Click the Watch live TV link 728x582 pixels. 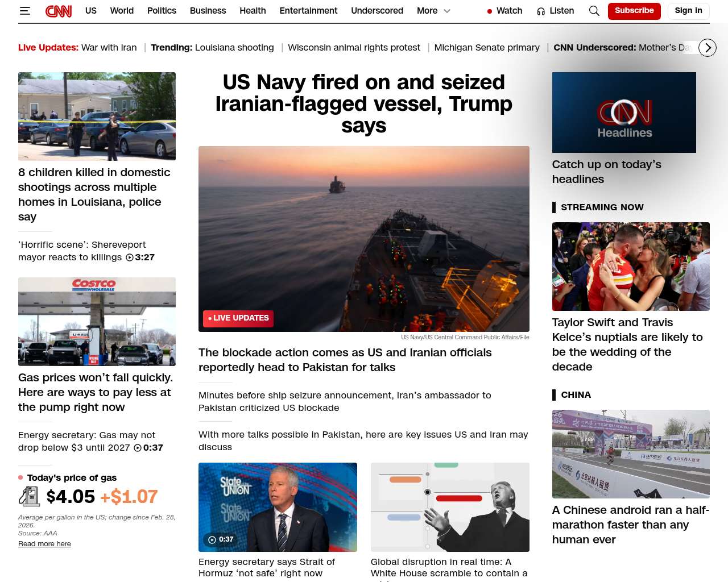tap(504, 11)
